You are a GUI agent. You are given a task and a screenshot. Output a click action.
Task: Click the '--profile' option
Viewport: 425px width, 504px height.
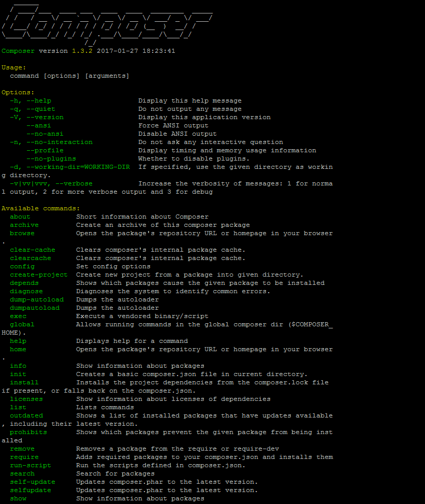click(x=45, y=150)
